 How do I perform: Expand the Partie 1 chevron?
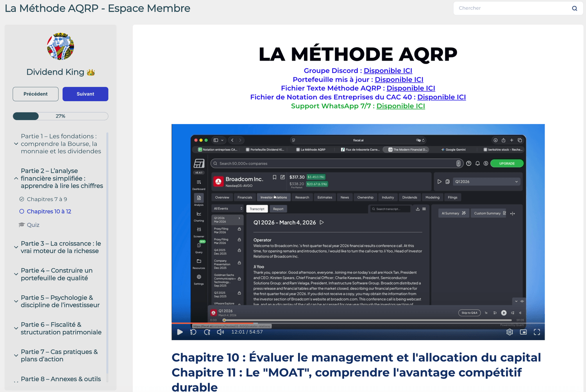pos(16,144)
